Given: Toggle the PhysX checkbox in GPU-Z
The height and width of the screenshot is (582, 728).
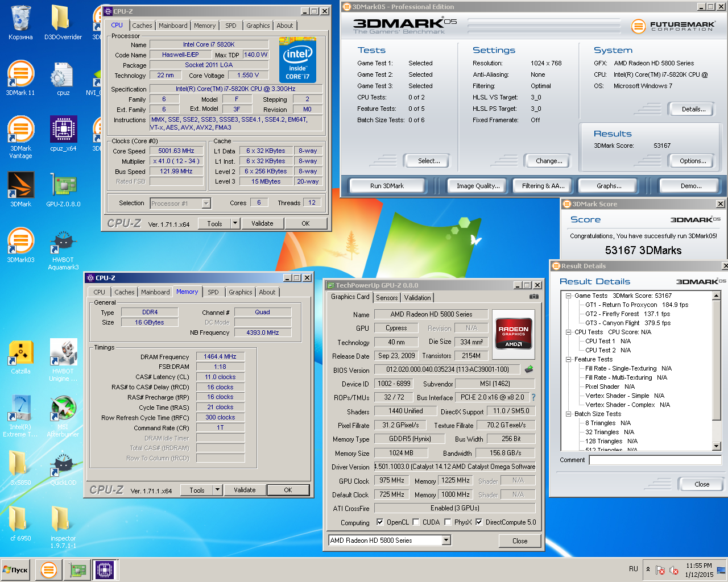Looking at the screenshot, I should [448, 522].
